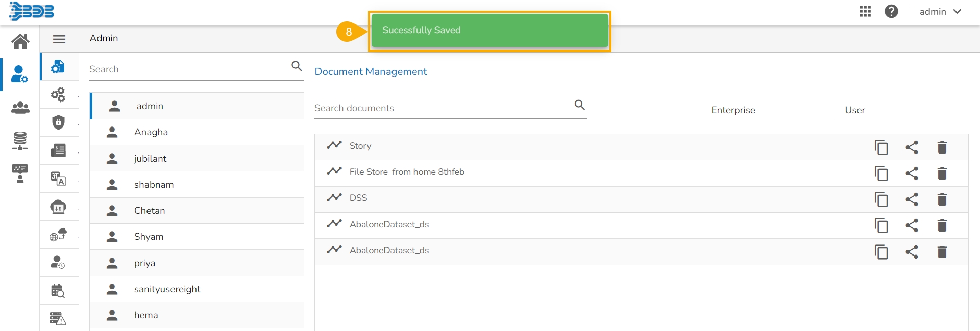This screenshot has height=331, width=980.
Task: Copy the Story document
Action: 881,147
